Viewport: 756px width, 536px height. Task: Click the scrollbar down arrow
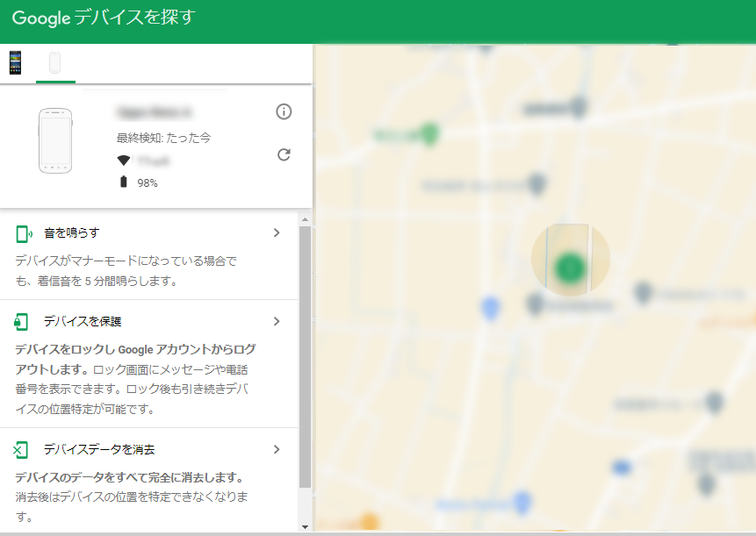305,527
